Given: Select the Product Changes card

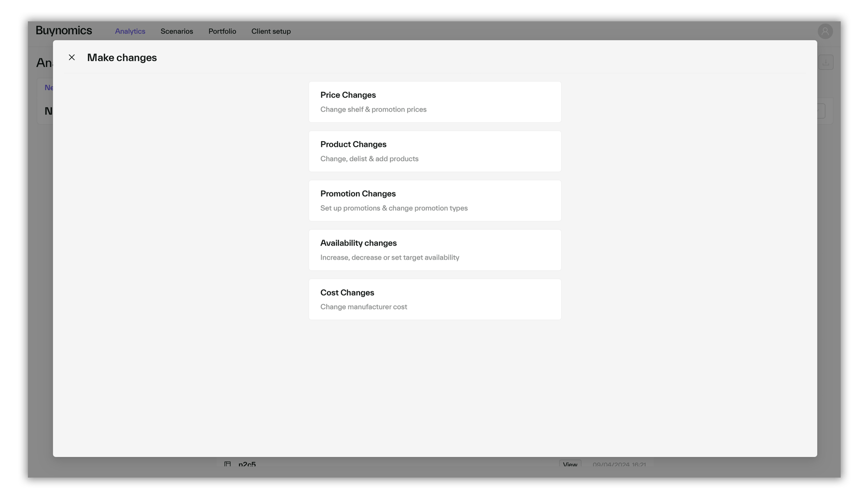Looking at the screenshot, I should [x=435, y=151].
